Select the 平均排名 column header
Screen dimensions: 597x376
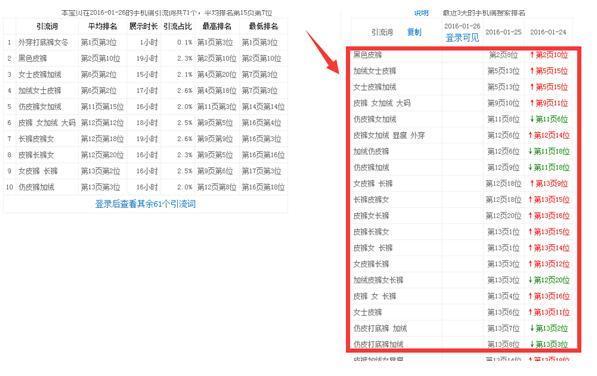(x=102, y=26)
